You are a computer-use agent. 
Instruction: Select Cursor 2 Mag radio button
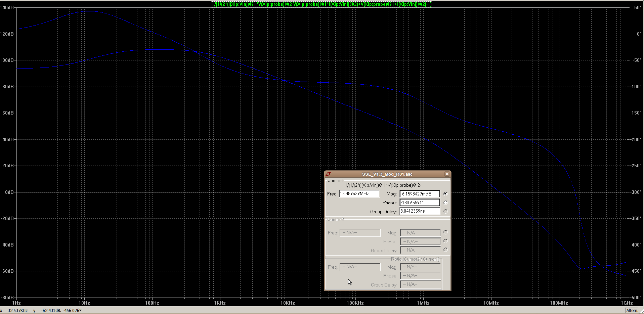[445, 232]
